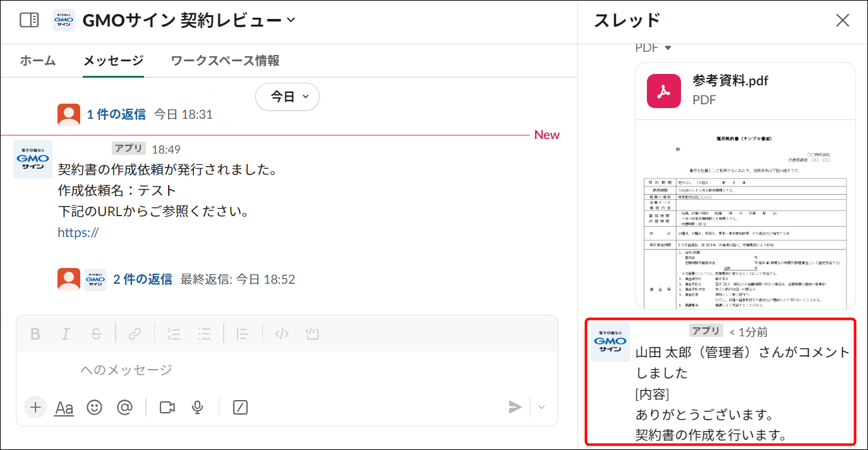Image resolution: width=868 pixels, height=450 pixels.
Task: Expand the 今日 date navigation dropdown
Action: point(287,97)
